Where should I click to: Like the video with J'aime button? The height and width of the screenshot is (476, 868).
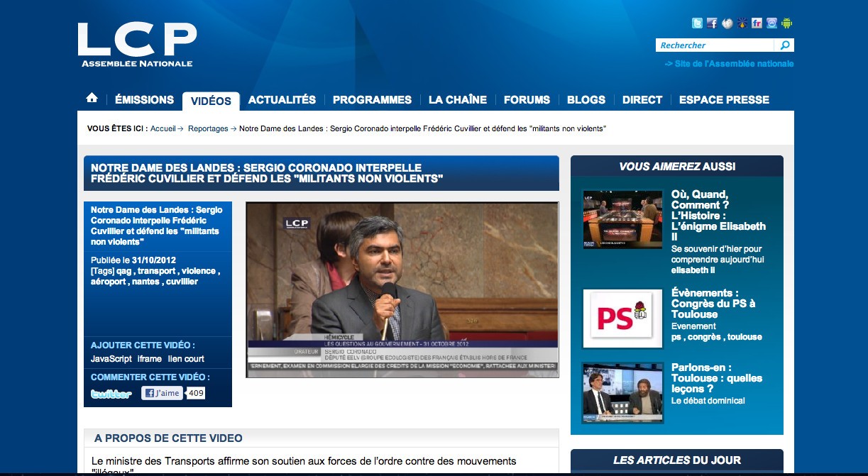click(162, 393)
